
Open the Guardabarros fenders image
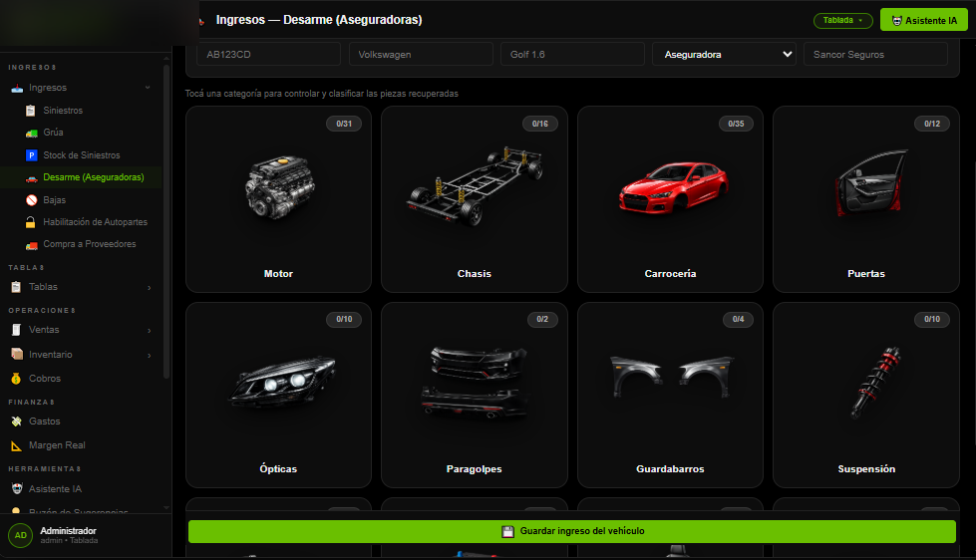tap(672, 376)
